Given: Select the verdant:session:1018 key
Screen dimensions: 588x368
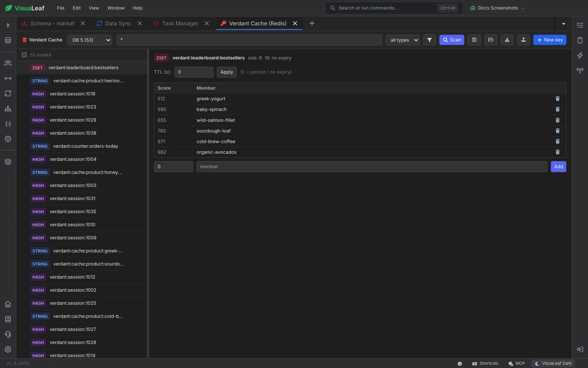Looking at the screenshot, I should 82,94.
